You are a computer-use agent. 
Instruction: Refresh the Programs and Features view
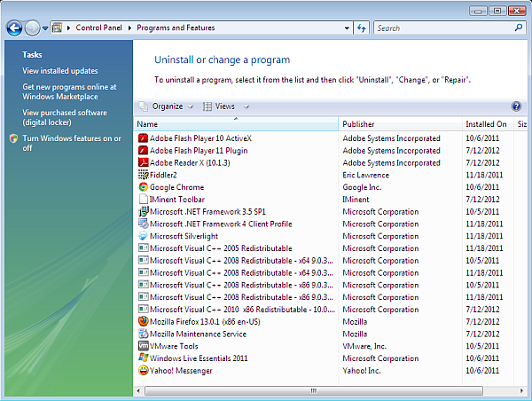tap(361, 28)
